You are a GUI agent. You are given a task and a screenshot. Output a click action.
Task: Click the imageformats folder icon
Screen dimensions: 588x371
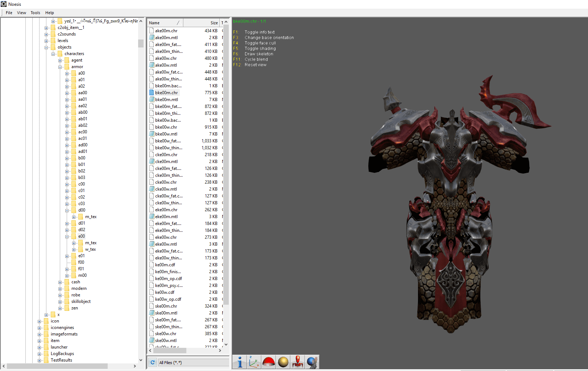click(46, 334)
